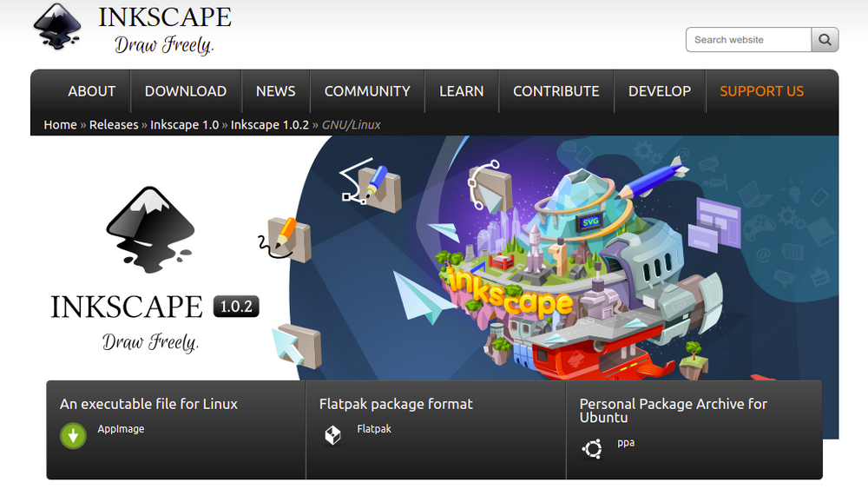Go to the News section
Viewport: 868px width, 489px height.
click(275, 91)
